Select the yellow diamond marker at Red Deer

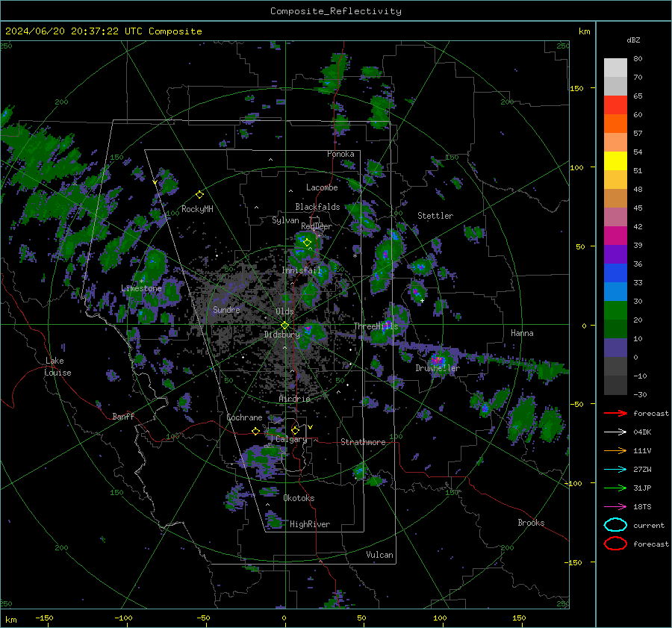click(307, 243)
